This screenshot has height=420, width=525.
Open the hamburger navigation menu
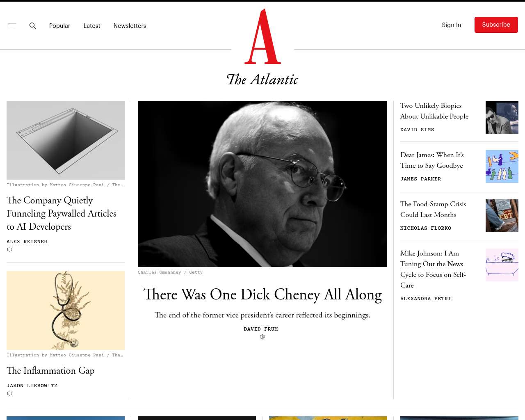click(12, 26)
